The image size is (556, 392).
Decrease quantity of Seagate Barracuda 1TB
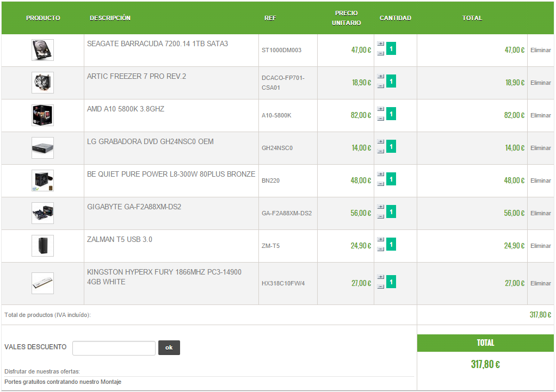(x=380, y=53)
